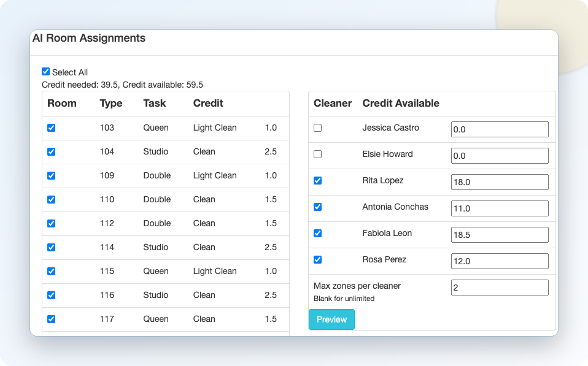
Task: Click the AI Room Assignments title
Action: click(89, 38)
